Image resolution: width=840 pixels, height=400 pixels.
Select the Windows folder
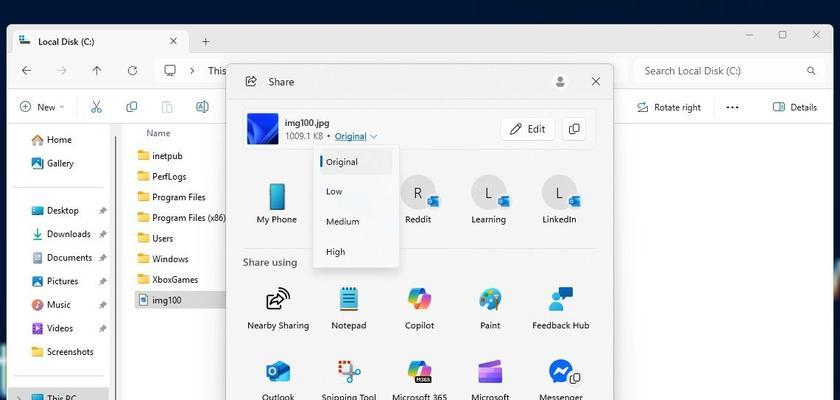point(163,259)
